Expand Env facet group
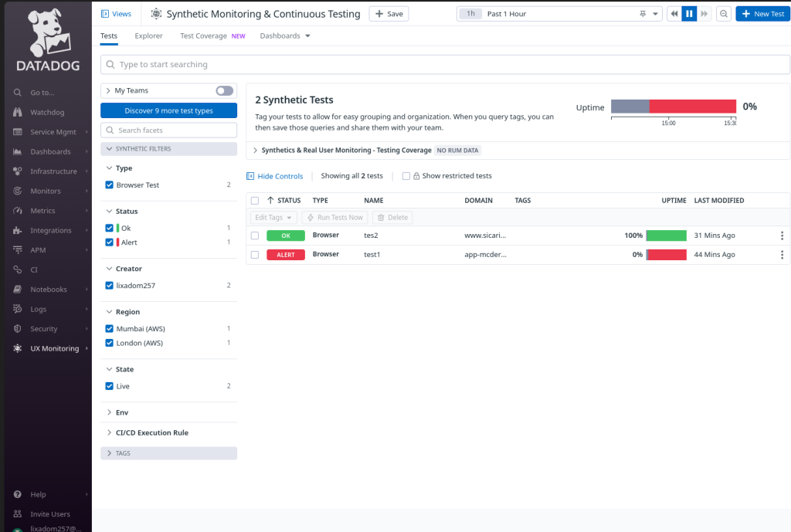This screenshot has height=532, width=791. 109,412
